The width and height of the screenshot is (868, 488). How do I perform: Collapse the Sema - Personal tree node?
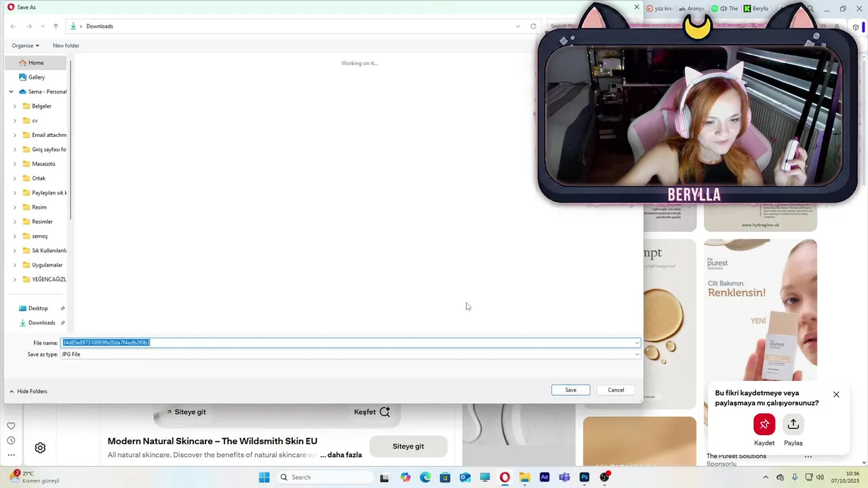[11, 91]
